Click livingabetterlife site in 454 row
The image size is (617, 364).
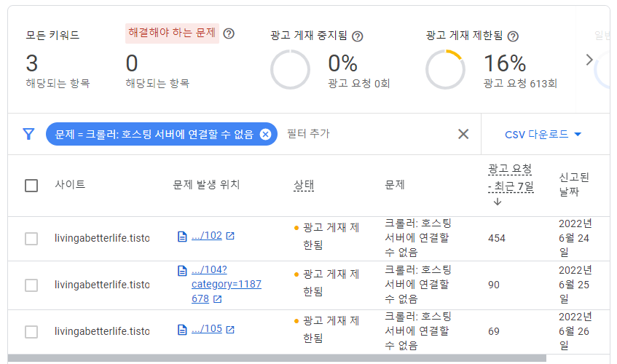point(102,238)
